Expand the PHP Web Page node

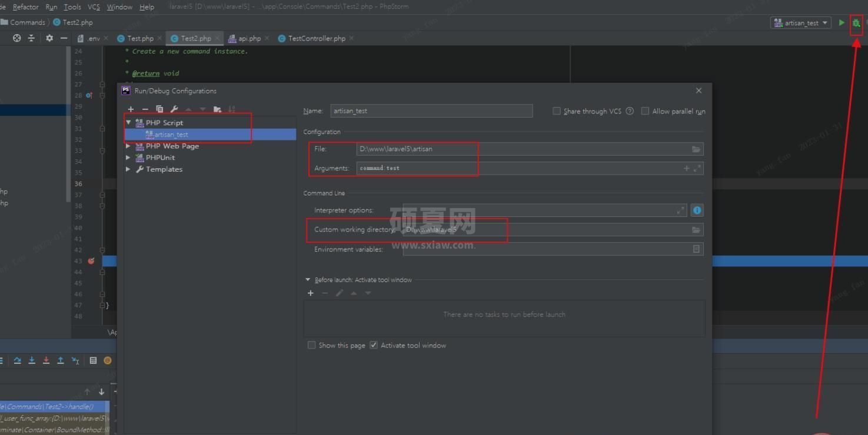coord(128,146)
